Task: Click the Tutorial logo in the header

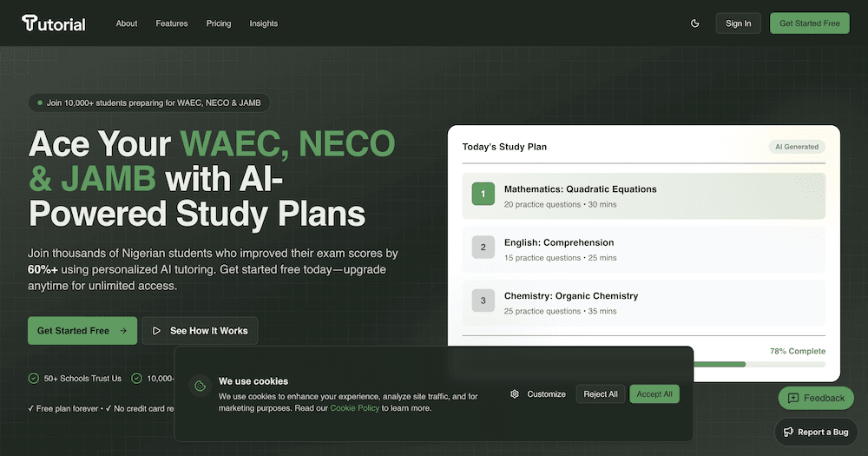Action: pyautogui.click(x=54, y=23)
